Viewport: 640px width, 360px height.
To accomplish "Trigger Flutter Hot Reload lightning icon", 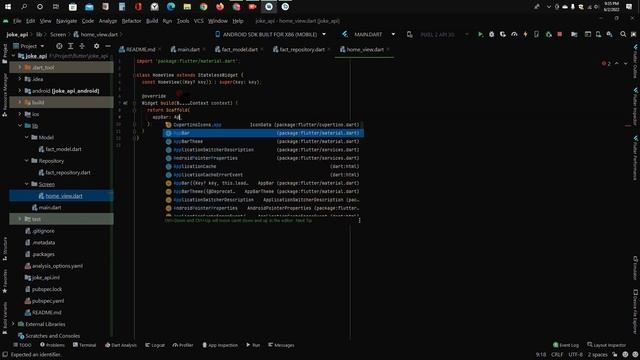I will click(x=525, y=35).
